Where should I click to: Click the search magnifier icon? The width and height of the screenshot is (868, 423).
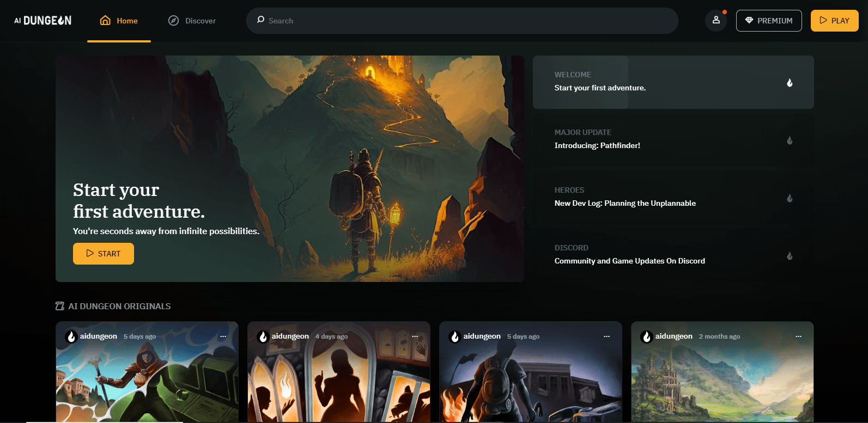tap(260, 20)
